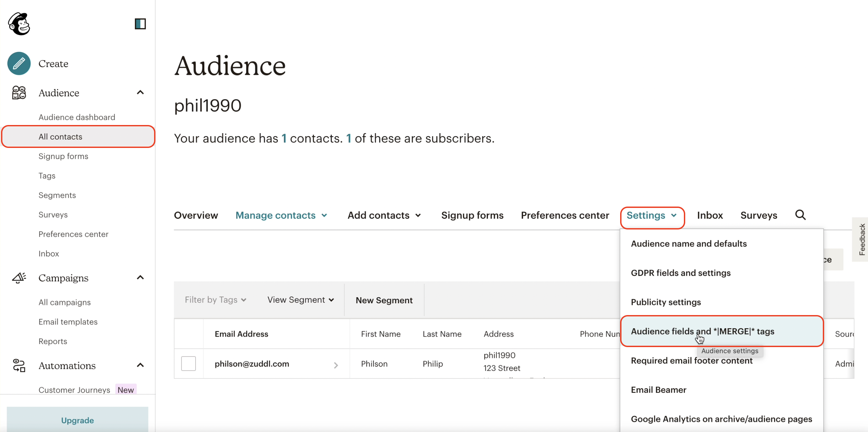Open Email templates in sidebar
868x432 pixels.
68,322
